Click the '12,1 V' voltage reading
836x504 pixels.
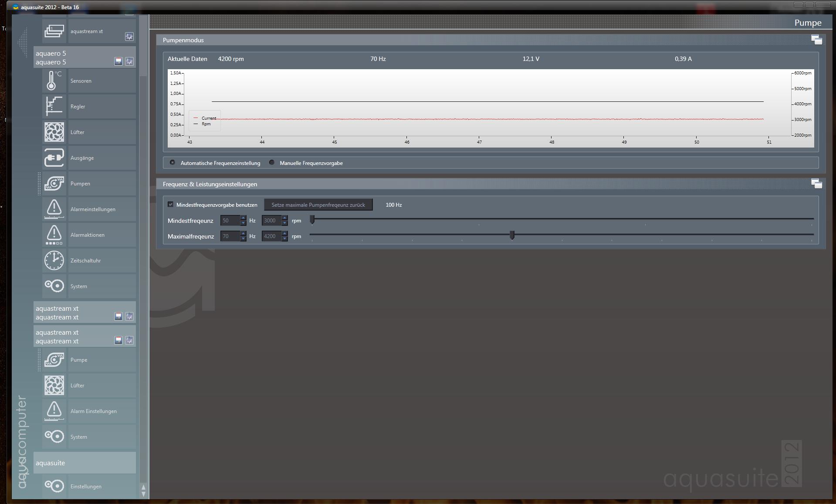coord(531,59)
